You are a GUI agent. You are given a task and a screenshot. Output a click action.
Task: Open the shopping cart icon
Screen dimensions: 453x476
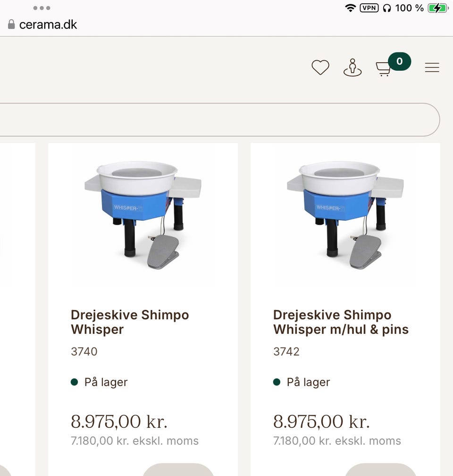(383, 69)
